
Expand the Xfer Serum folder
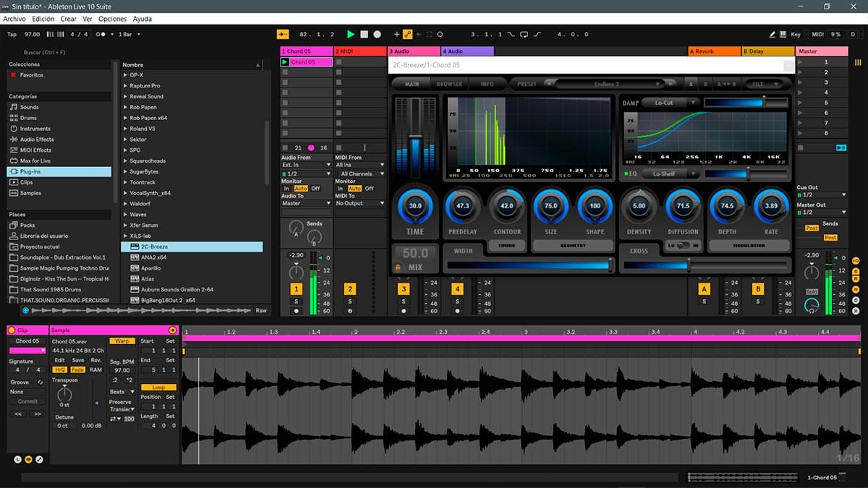pos(126,225)
